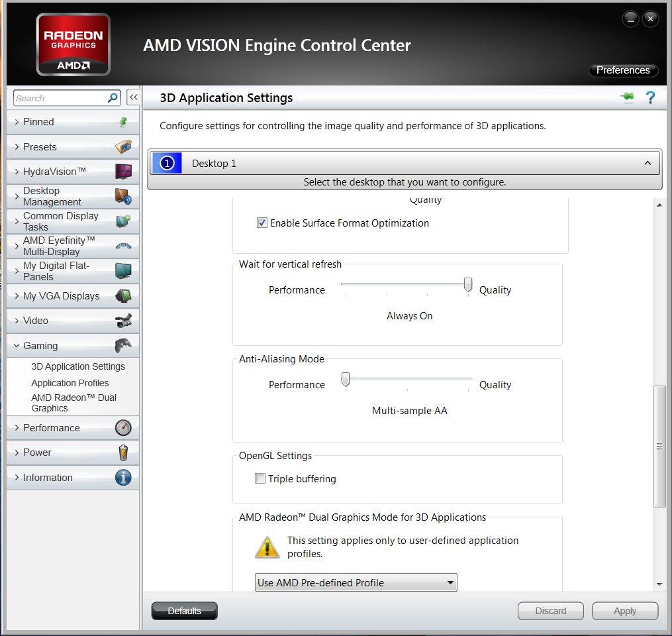Open Application Profiles under Gaming
The width and height of the screenshot is (672, 636).
tap(70, 383)
